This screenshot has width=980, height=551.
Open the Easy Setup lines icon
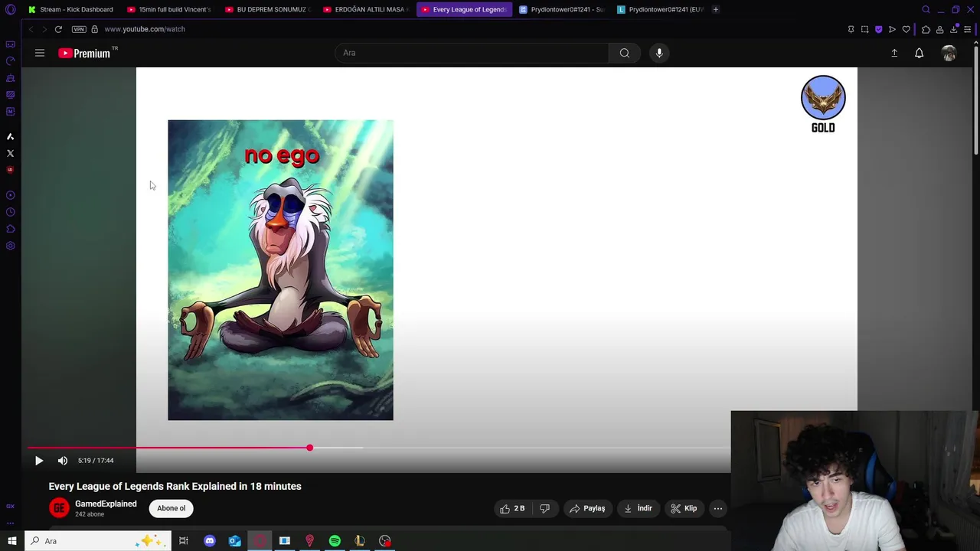(968, 29)
